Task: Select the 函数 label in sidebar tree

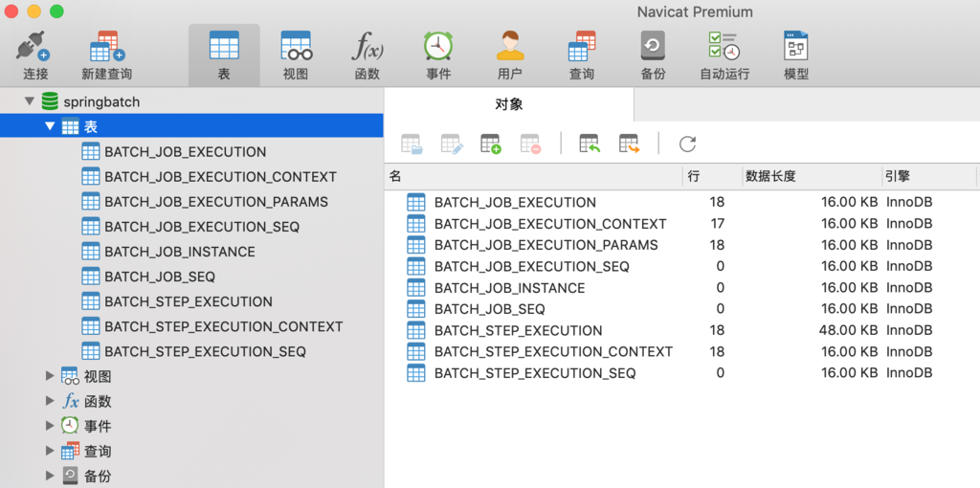Action: click(x=98, y=402)
